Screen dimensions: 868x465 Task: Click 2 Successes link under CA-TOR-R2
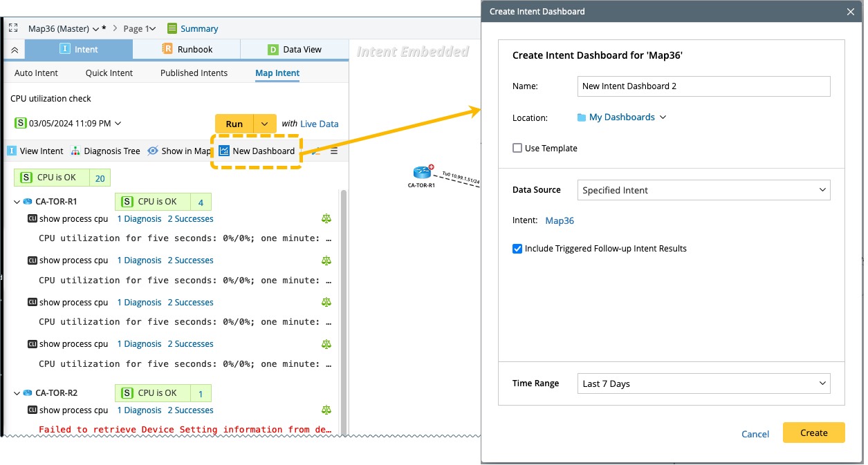[x=190, y=410]
